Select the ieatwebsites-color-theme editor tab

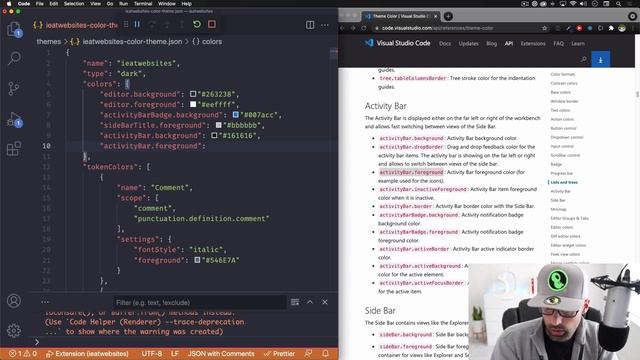coord(76,25)
